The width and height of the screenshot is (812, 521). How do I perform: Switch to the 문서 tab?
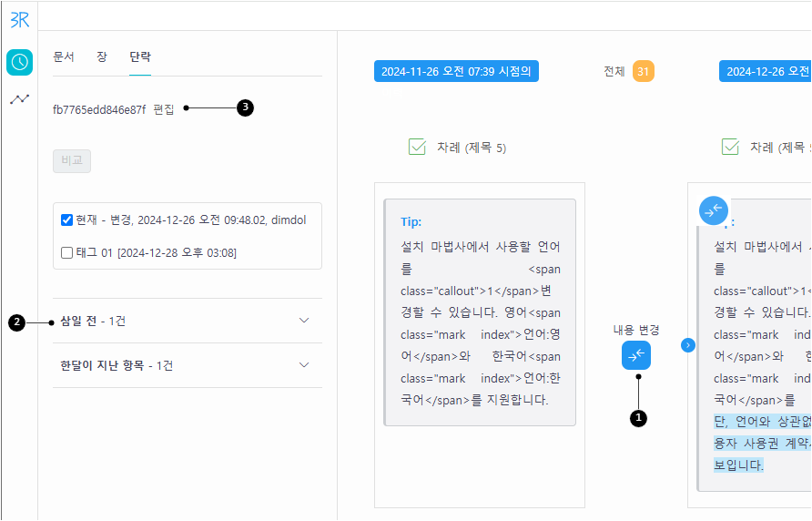(64, 57)
